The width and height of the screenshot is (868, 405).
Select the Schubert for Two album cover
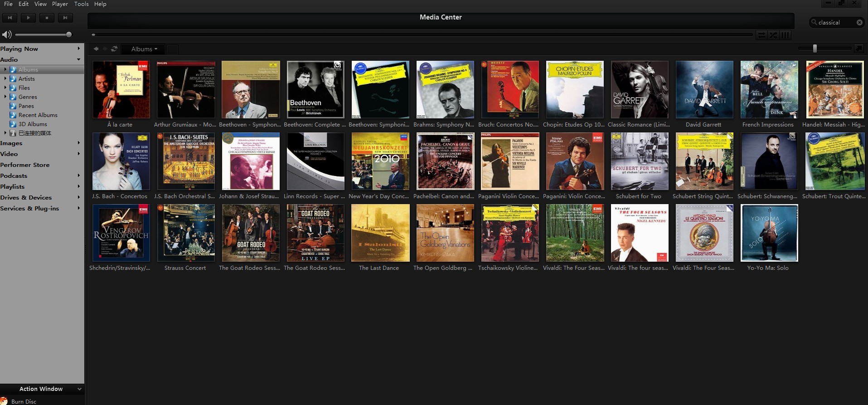[640, 161]
